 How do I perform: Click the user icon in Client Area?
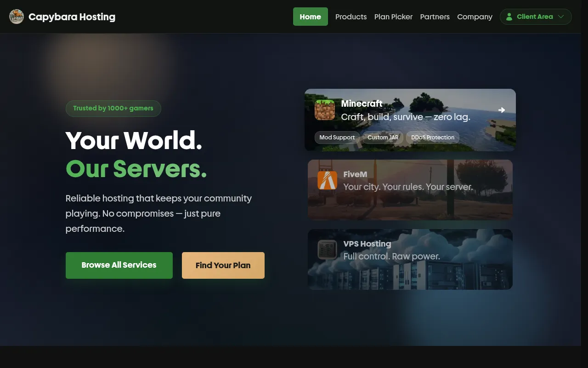[509, 17]
